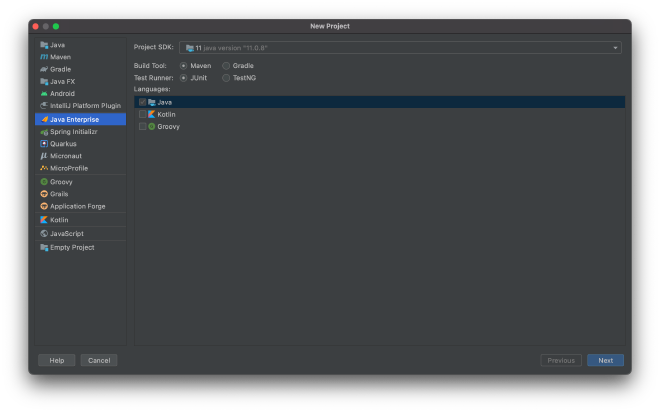
Task: Choose Quarkus label in sidebar
Action: click(x=63, y=144)
